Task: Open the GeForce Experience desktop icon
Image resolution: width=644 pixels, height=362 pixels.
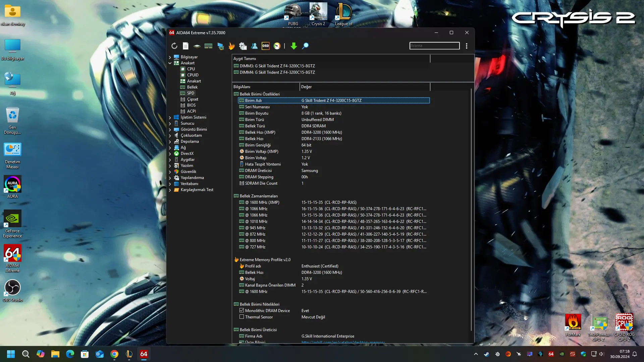Action: 12,224
